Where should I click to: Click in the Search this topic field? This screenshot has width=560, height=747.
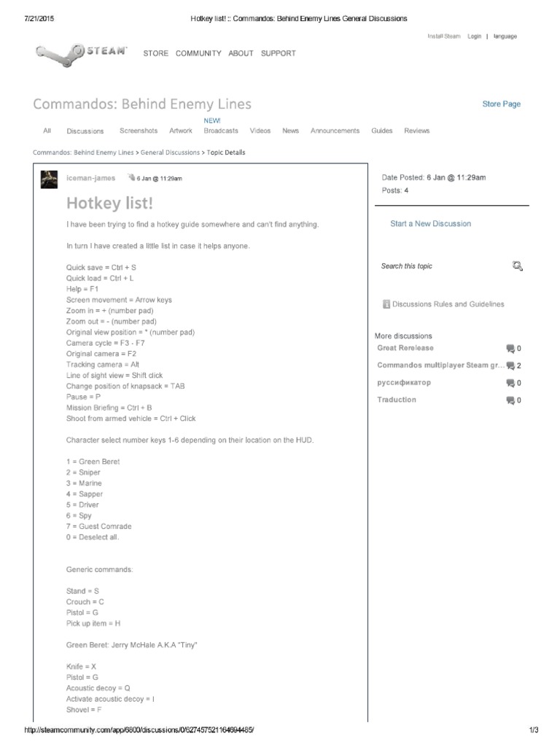[x=437, y=266]
